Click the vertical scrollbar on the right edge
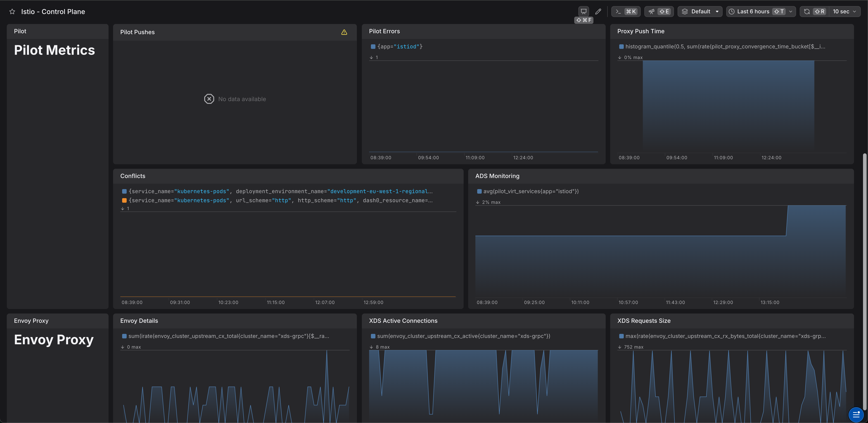The height and width of the screenshot is (423, 868). pyautogui.click(x=864, y=270)
